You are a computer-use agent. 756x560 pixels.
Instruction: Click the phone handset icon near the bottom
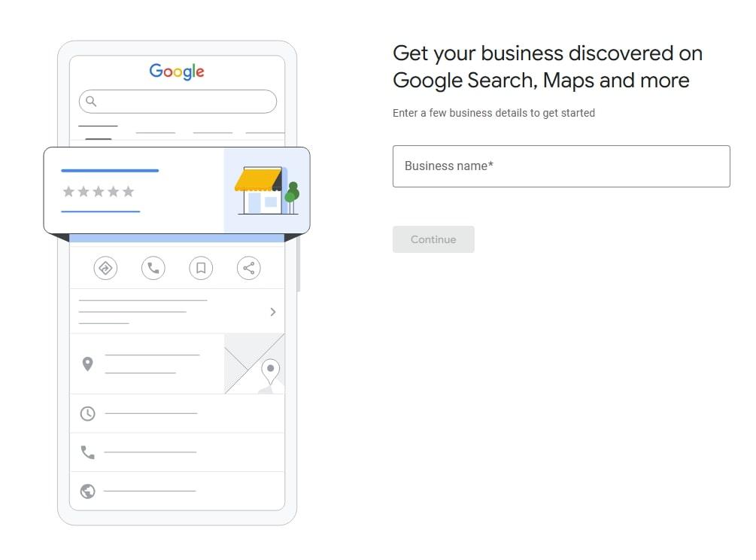coord(87,452)
